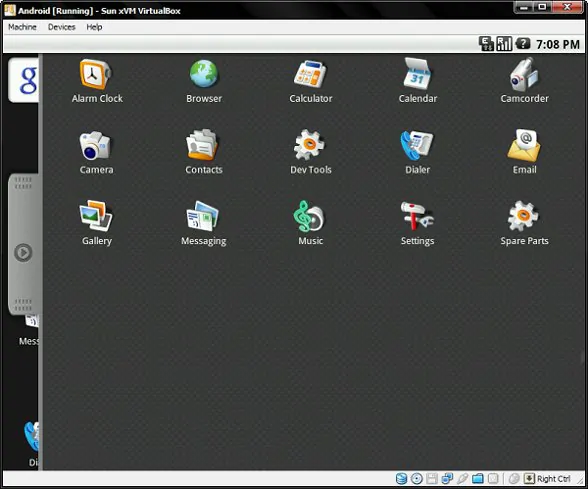This screenshot has width=588, height=489.
Task: Click the Android signal strength status icon
Action: (x=504, y=44)
